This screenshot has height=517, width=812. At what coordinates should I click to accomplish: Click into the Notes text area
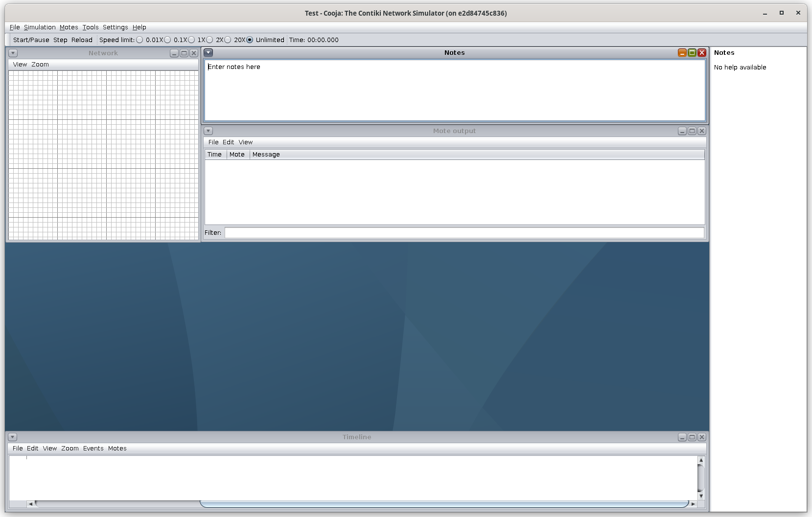point(455,90)
